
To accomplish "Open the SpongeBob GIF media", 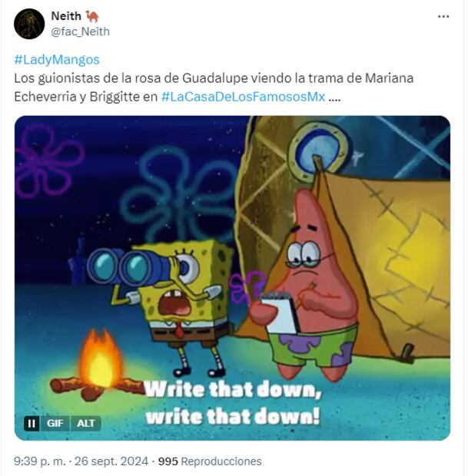I will (233, 278).
